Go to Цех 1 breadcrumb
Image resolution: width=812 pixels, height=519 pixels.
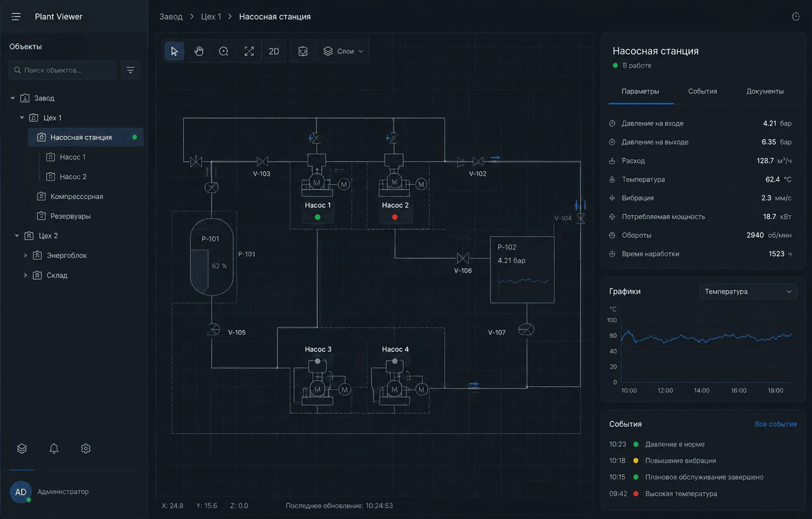[x=211, y=17]
